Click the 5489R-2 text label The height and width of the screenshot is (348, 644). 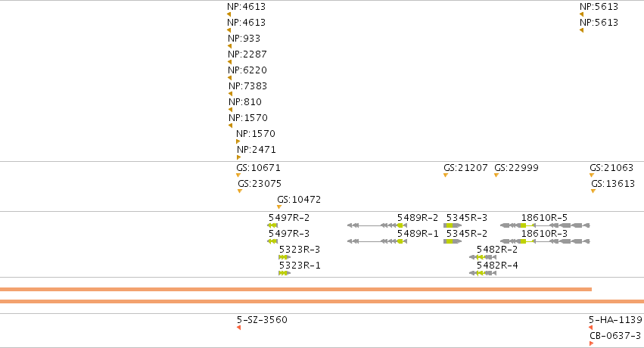[418, 218]
